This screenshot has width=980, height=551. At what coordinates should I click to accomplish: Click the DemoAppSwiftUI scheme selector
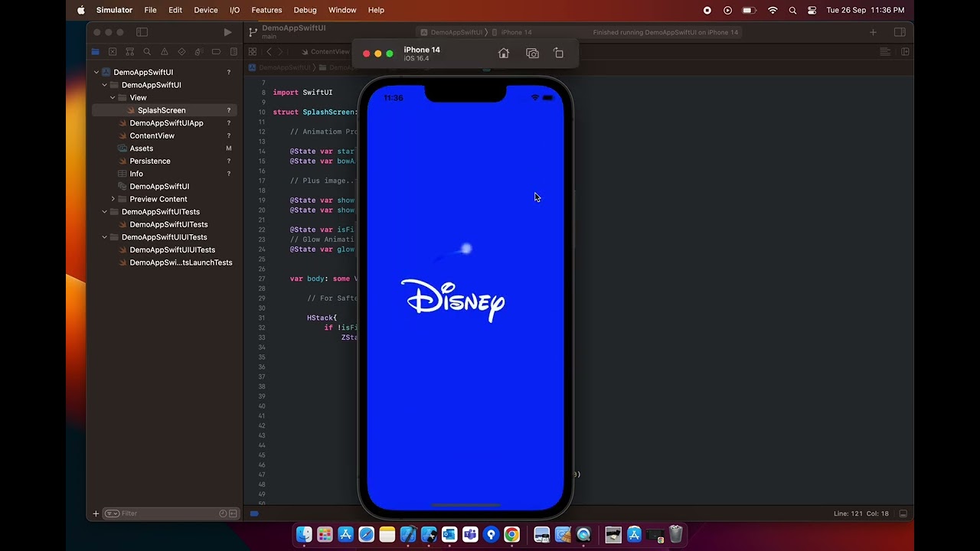point(452,32)
